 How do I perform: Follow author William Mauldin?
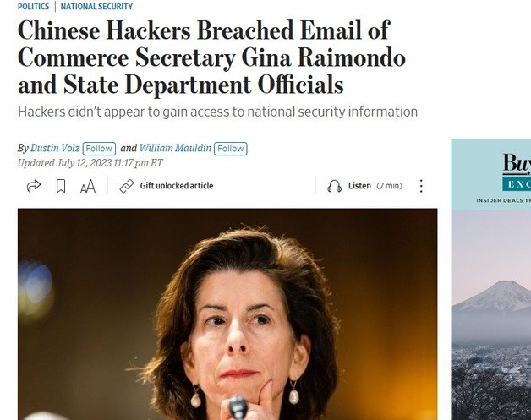coord(231,149)
